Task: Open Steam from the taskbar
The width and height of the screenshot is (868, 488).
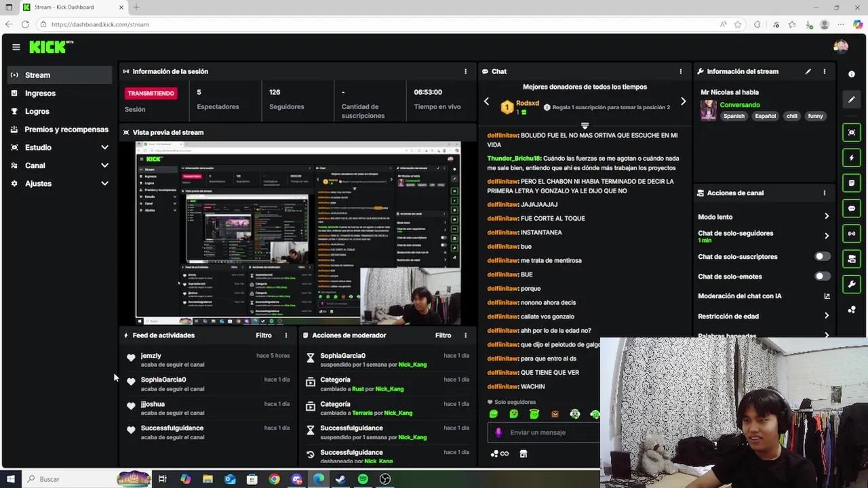Action: [x=340, y=479]
